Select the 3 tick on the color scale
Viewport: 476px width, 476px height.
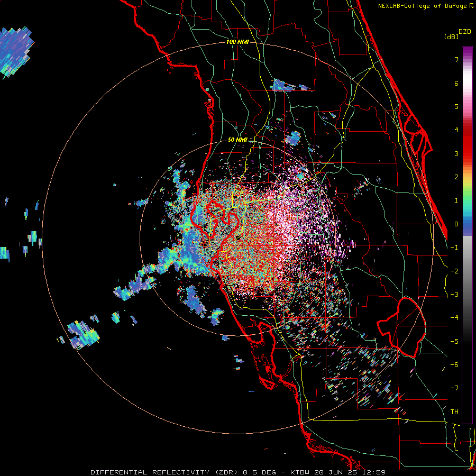click(456, 153)
